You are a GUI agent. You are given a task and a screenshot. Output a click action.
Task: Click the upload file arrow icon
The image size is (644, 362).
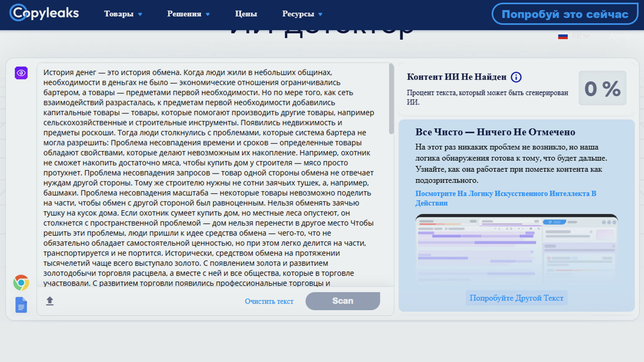(50, 301)
